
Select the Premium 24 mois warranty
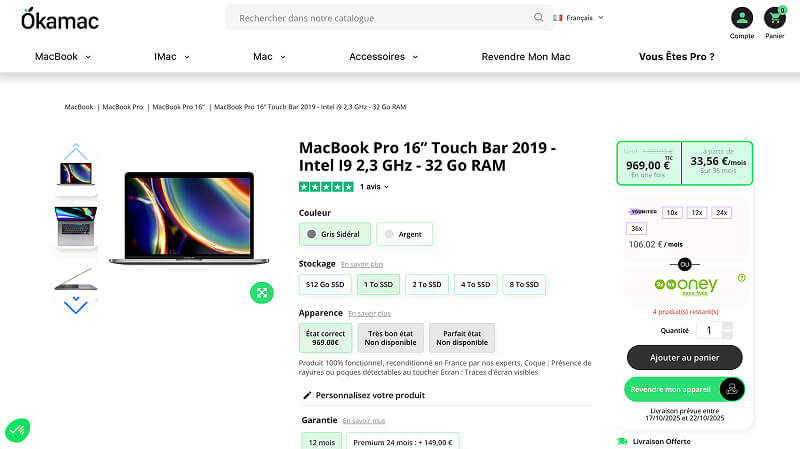point(403,442)
